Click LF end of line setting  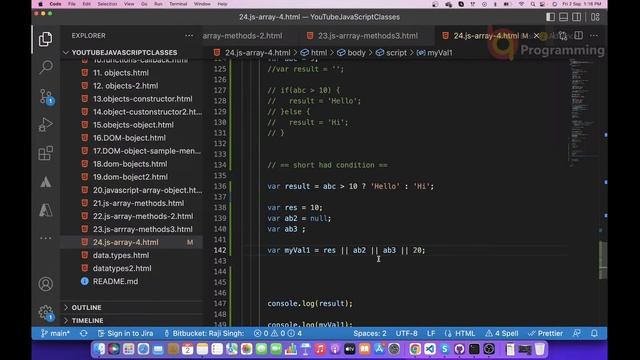[431, 333]
